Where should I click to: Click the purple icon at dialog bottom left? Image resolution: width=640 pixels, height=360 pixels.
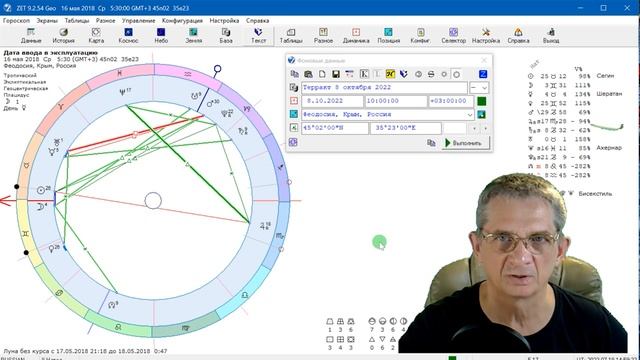tap(293, 142)
